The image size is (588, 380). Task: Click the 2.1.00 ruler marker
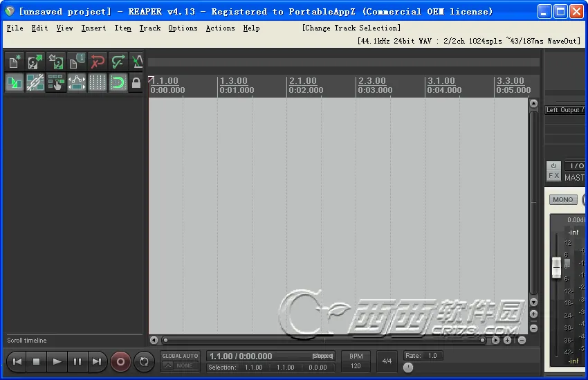[x=302, y=81]
